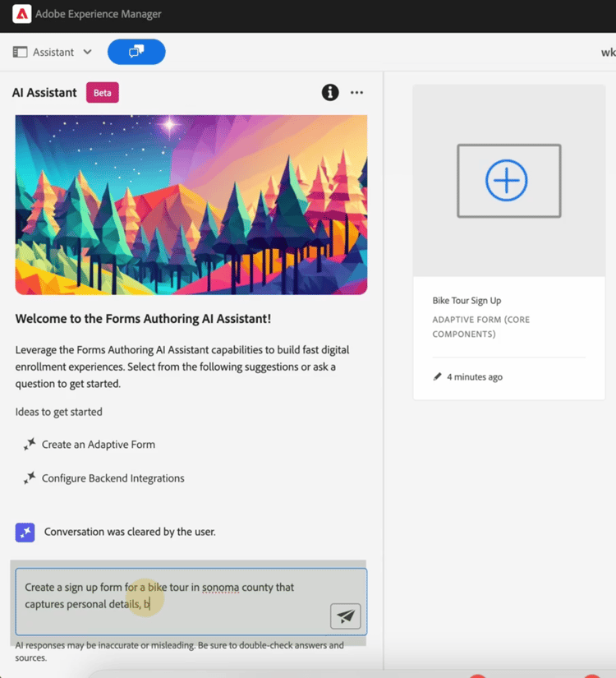The image size is (616, 678).
Task: Click the AI responses disclaimer text
Action: (x=180, y=651)
